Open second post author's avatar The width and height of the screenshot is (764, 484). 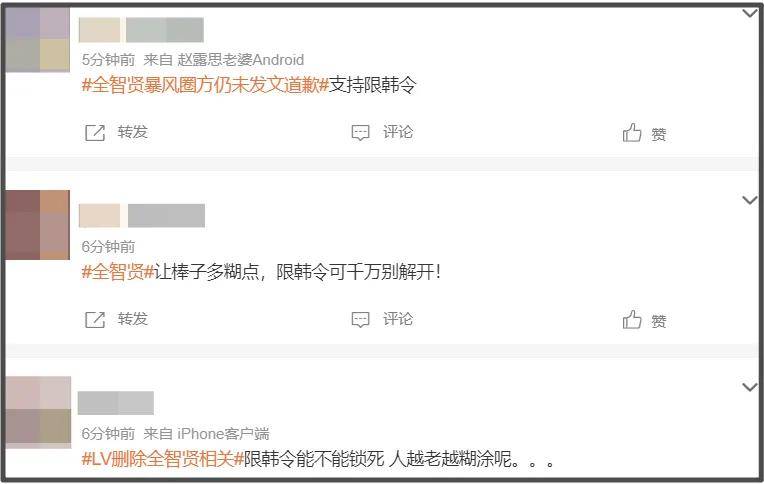point(38,225)
